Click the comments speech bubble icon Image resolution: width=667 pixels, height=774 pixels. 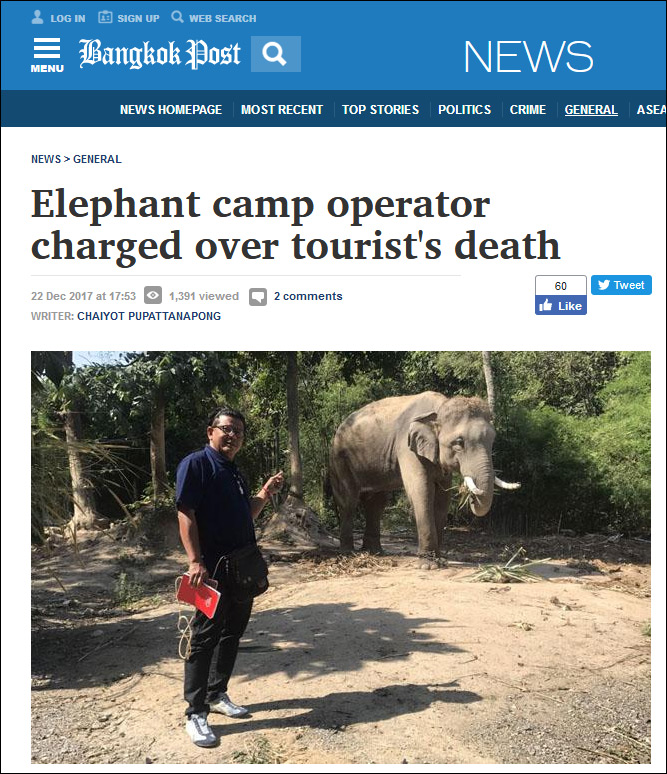click(258, 297)
